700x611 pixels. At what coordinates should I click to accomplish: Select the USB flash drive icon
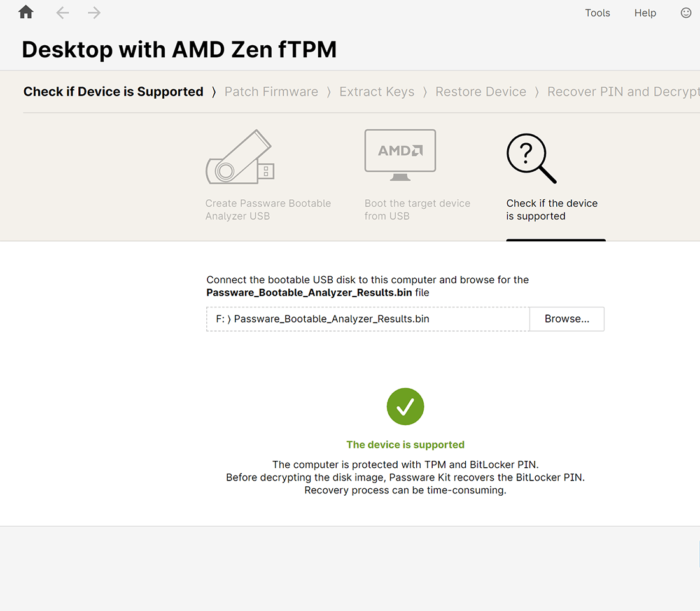click(x=240, y=157)
